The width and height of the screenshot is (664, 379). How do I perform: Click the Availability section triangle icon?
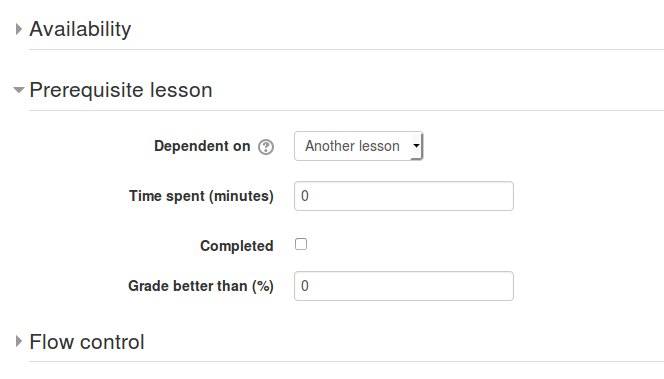18,29
